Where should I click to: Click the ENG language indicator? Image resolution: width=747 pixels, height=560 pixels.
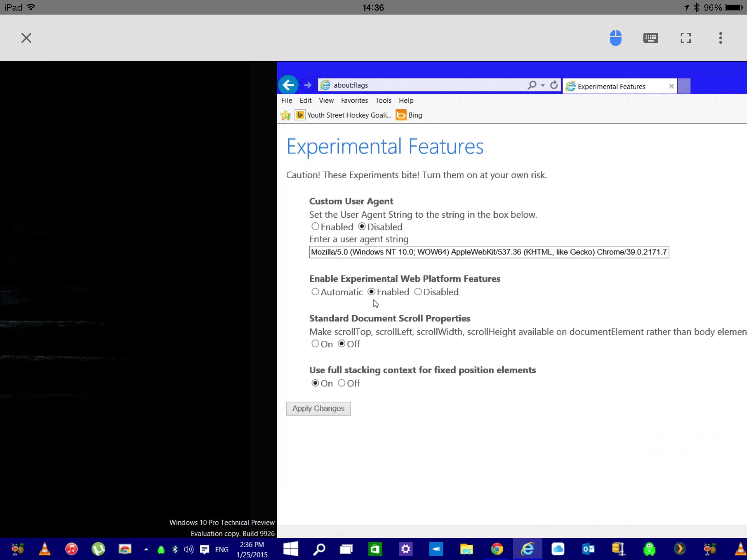click(222, 549)
